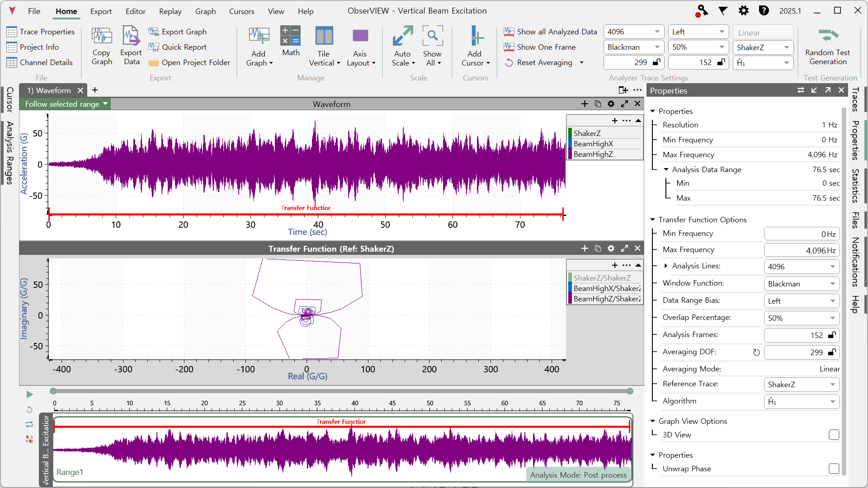868x488 pixels.
Task: Expand the Analysis Lines tree item
Action: 666,266
